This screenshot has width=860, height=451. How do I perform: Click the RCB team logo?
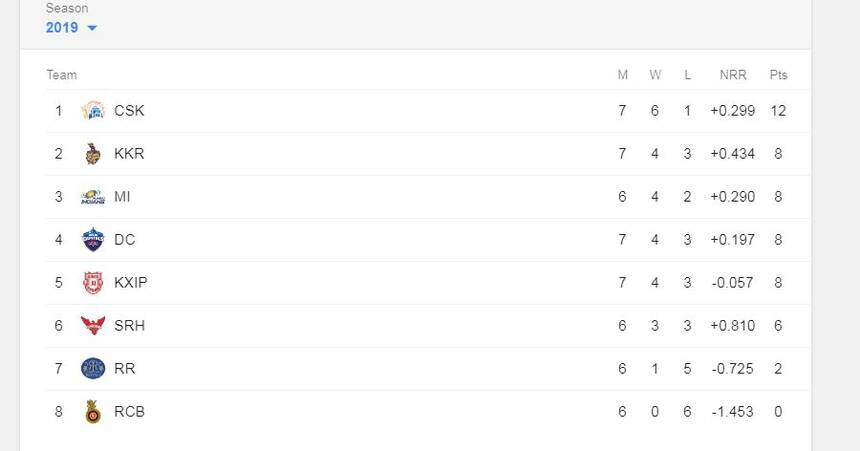(x=93, y=412)
